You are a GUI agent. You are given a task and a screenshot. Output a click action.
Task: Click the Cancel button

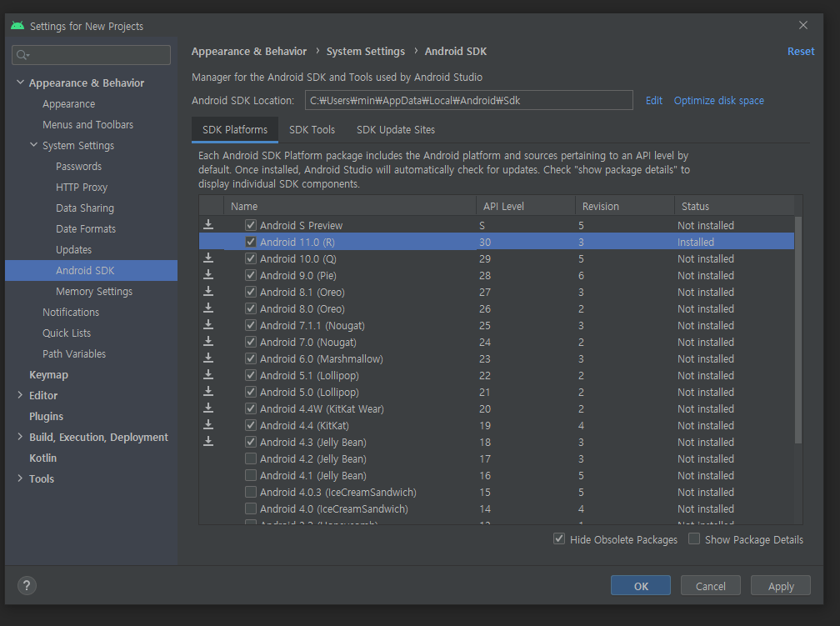(710, 586)
